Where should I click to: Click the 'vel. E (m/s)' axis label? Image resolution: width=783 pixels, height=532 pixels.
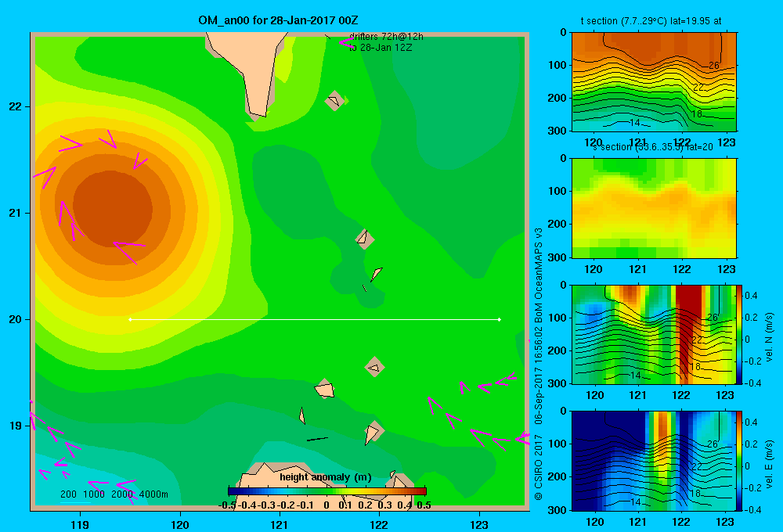[x=770, y=464]
